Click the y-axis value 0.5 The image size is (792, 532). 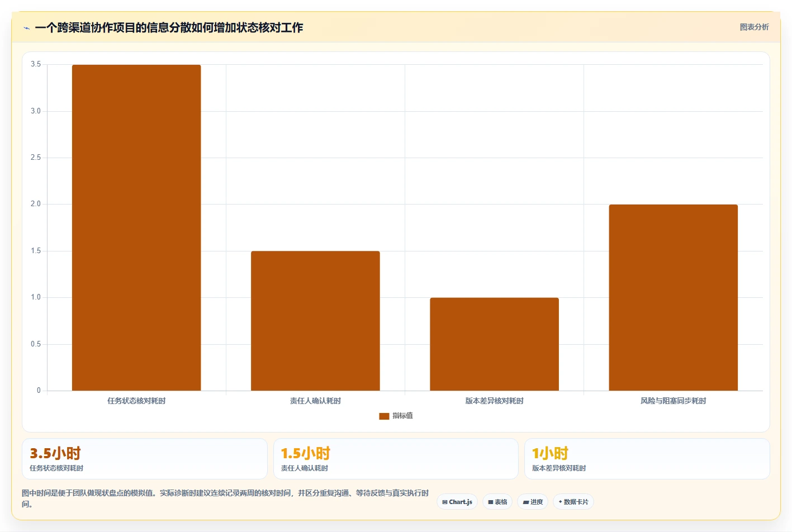(36, 344)
